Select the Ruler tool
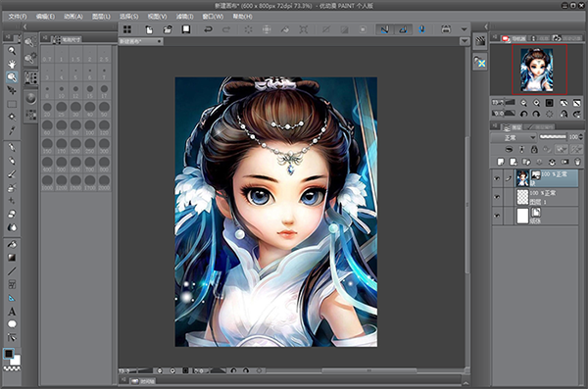 tap(12, 298)
